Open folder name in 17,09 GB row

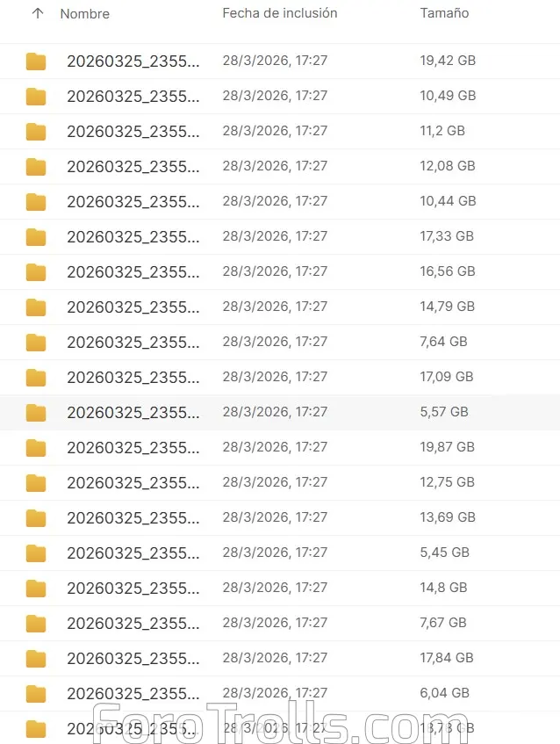tap(133, 377)
